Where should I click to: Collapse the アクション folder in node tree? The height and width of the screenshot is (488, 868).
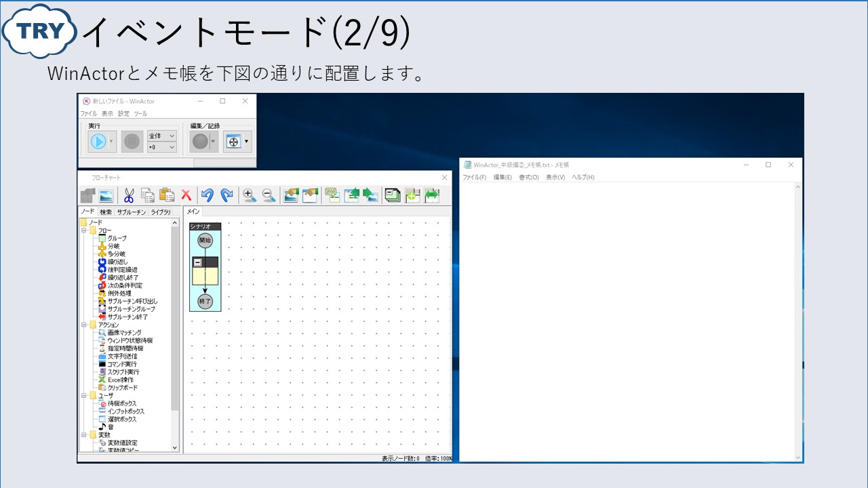[85, 325]
